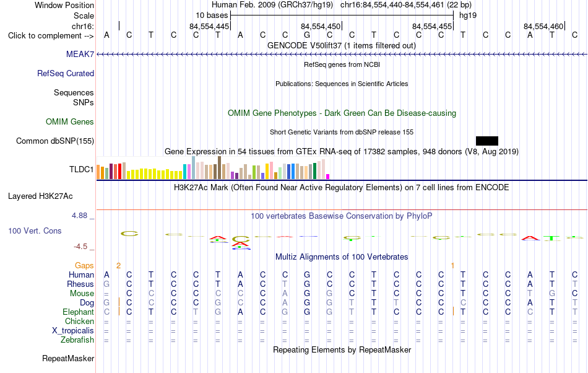Screen dimensions: 588x373
Task: Click the gap count '2' in Gaps row
Action: click(x=118, y=266)
